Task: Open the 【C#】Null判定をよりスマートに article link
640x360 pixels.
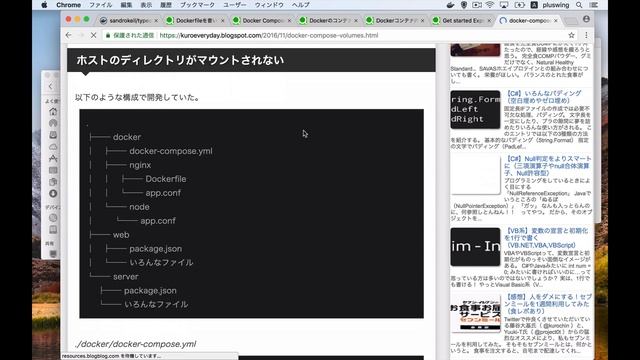Action: [547, 166]
